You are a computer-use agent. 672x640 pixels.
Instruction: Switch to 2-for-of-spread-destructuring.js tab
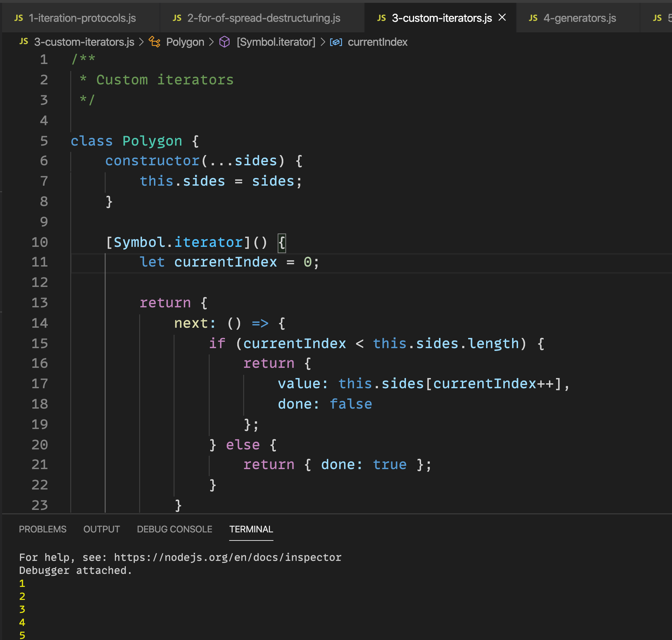click(x=263, y=18)
